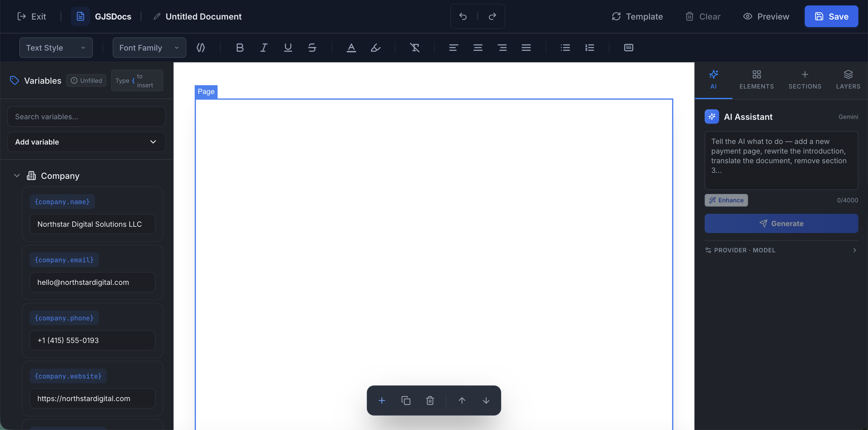Switch to the SECTIONS tab

pyautogui.click(x=805, y=80)
